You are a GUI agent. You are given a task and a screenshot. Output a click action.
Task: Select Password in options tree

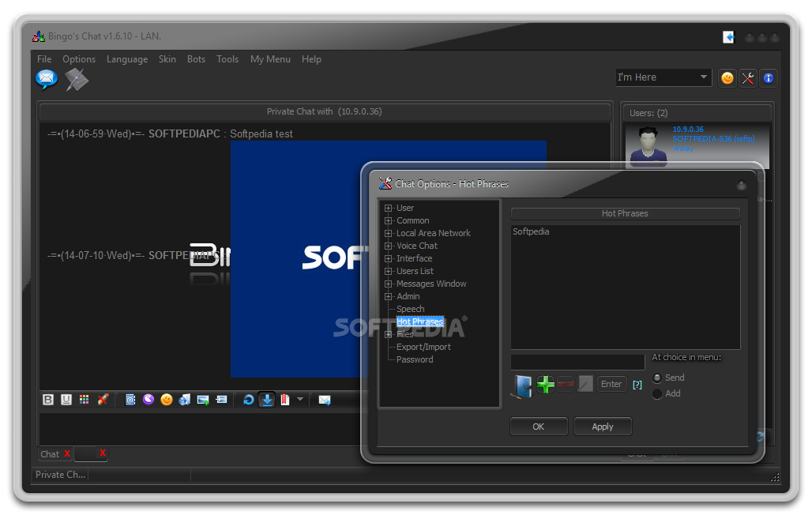[x=415, y=359]
